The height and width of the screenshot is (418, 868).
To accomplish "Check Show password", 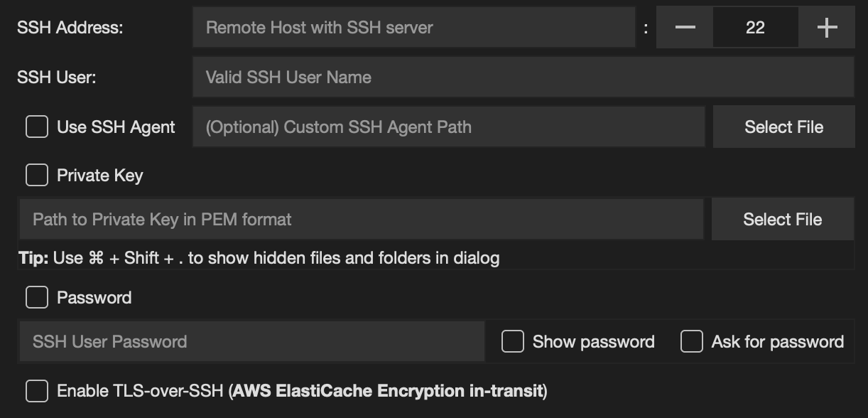I will pos(512,342).
